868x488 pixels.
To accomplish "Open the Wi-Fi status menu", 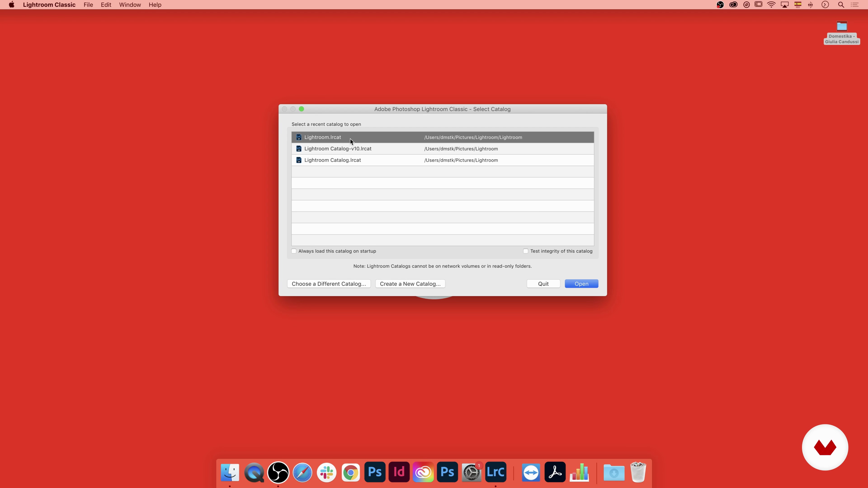I will pyautogui.click(x=771, y=5).
